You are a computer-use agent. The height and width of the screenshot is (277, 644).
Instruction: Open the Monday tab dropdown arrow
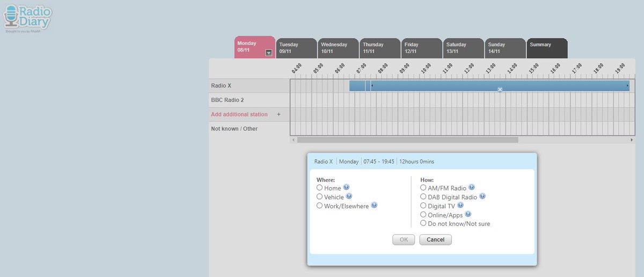click(x=269, y=53)
